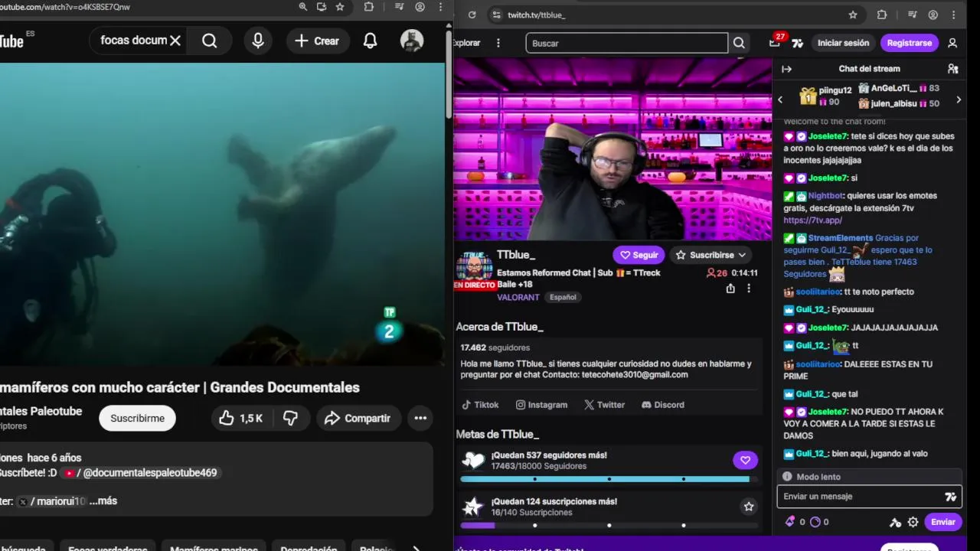Open YouTube browser three-dot menu
Viewport: 980px width, 551px height.
click(440, 7)
